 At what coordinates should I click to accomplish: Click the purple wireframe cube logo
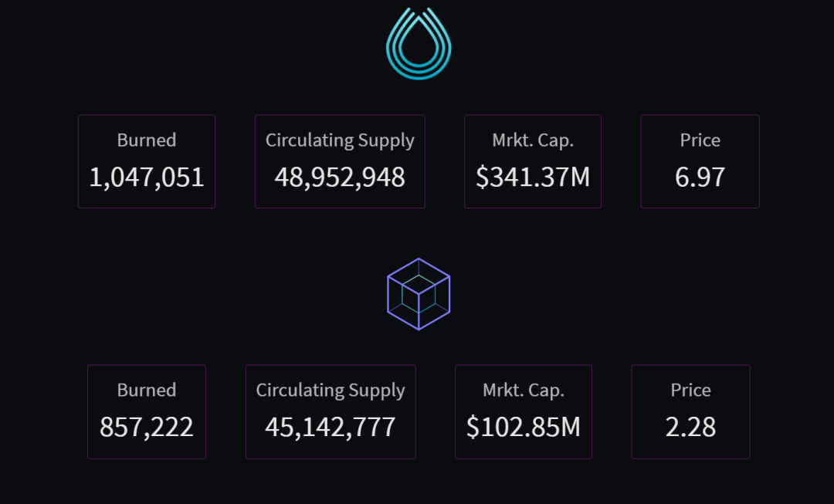[419, 294]
